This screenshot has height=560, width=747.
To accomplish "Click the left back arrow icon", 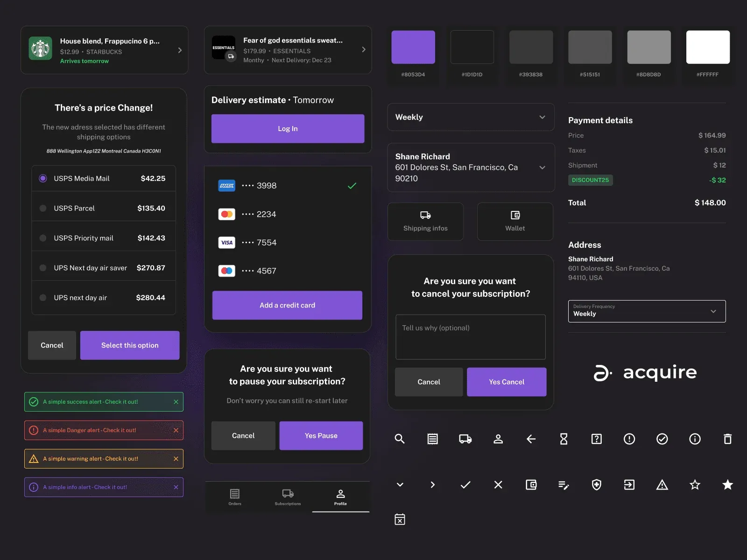I will click(x=531, y=439).
